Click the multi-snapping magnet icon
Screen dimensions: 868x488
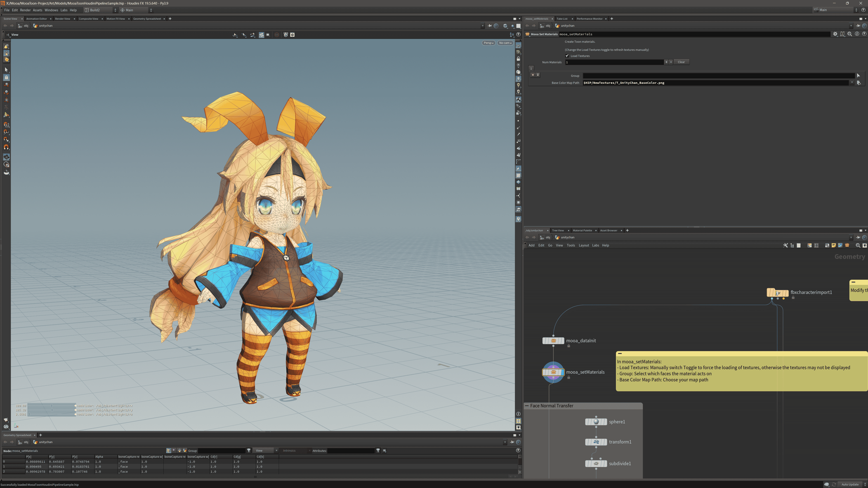coord(6,147)
